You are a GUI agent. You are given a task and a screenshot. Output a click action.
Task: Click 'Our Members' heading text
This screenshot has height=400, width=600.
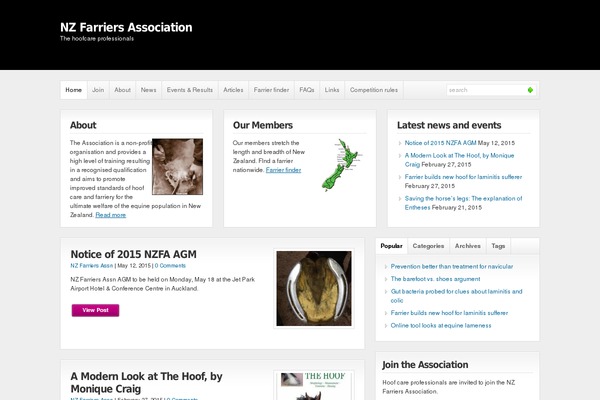[263, 125]
